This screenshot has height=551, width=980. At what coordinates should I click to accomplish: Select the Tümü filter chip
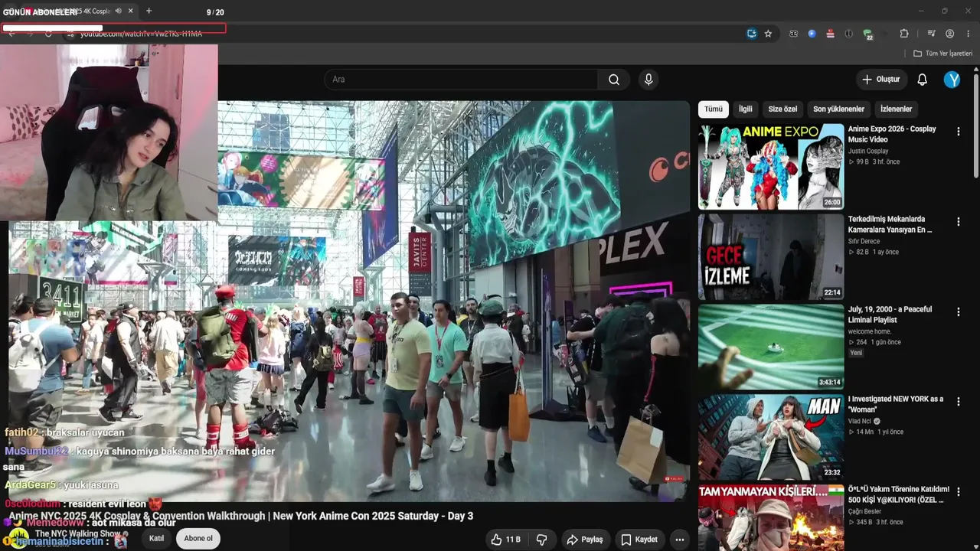pos(714,109)
